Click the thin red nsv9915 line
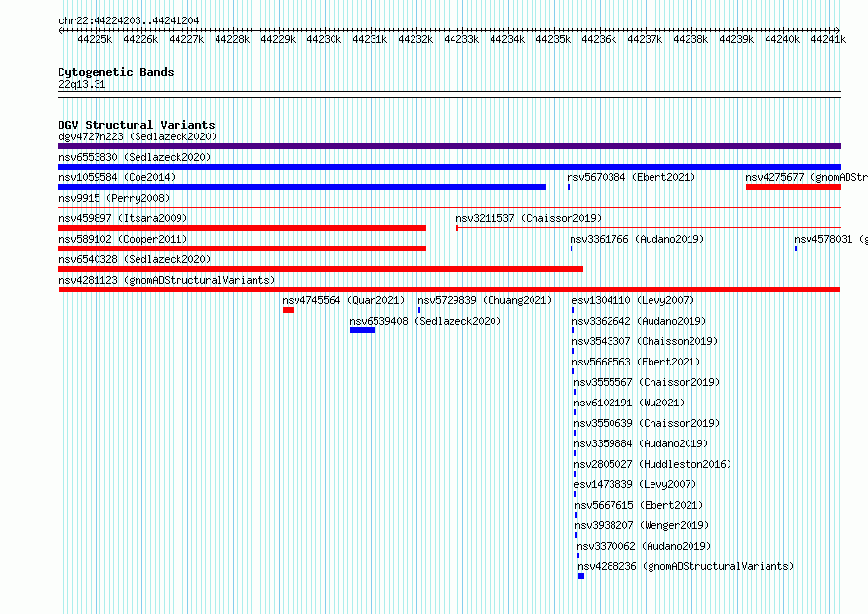Viewport: 868px width, 614px height. (x=449, y=208)
